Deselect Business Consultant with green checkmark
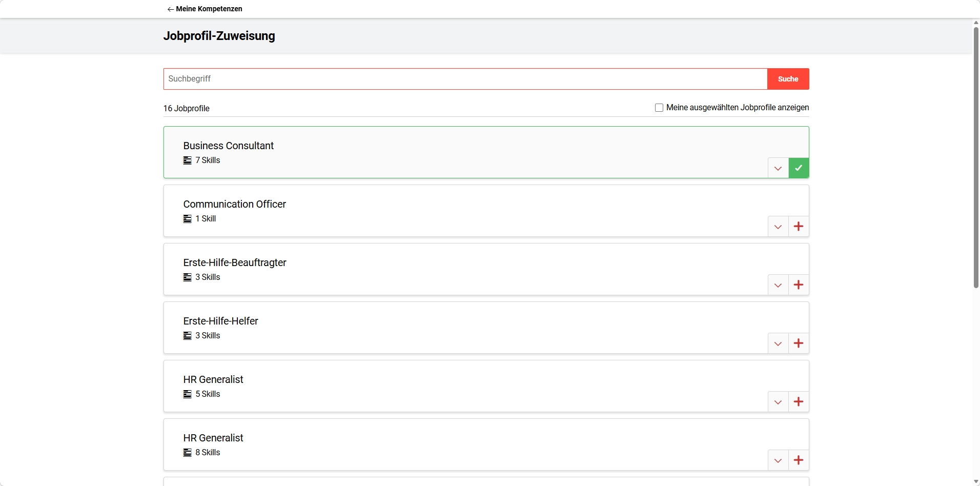 click(x=799, y=168)
